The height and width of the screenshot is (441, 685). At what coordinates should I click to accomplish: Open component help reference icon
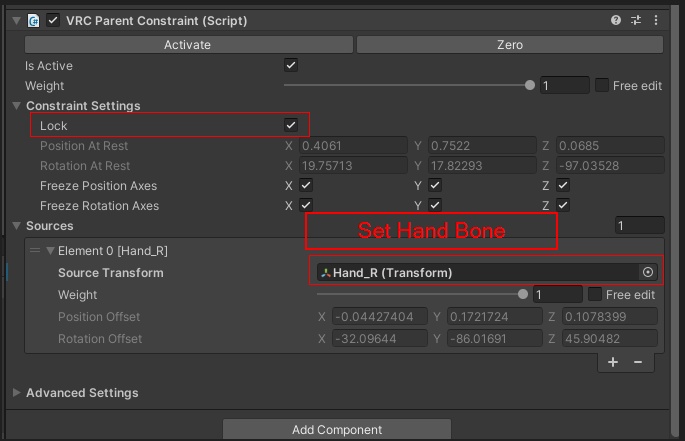[x=616, y=20]
